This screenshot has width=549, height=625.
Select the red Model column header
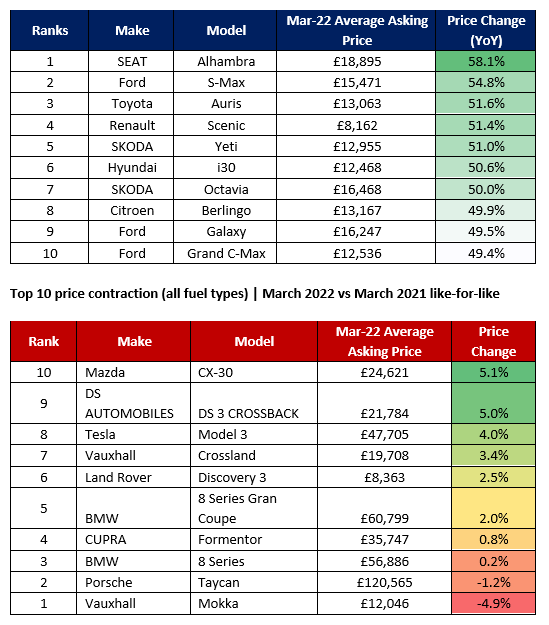[x=254, y=342]
